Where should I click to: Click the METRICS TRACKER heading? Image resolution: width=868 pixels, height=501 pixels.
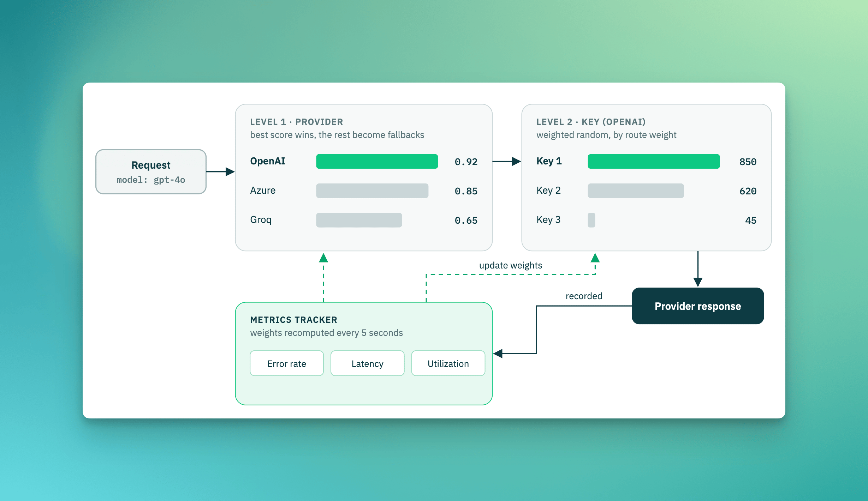pos(294,320)
